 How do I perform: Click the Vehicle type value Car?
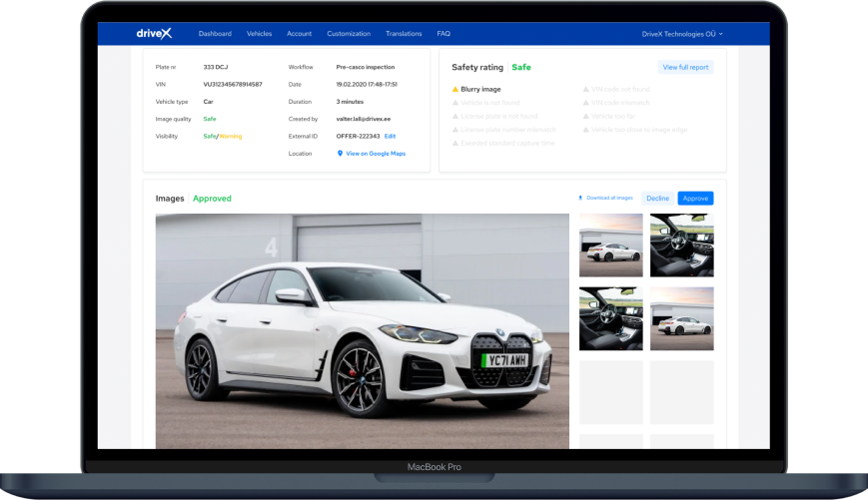coord(208,102)
